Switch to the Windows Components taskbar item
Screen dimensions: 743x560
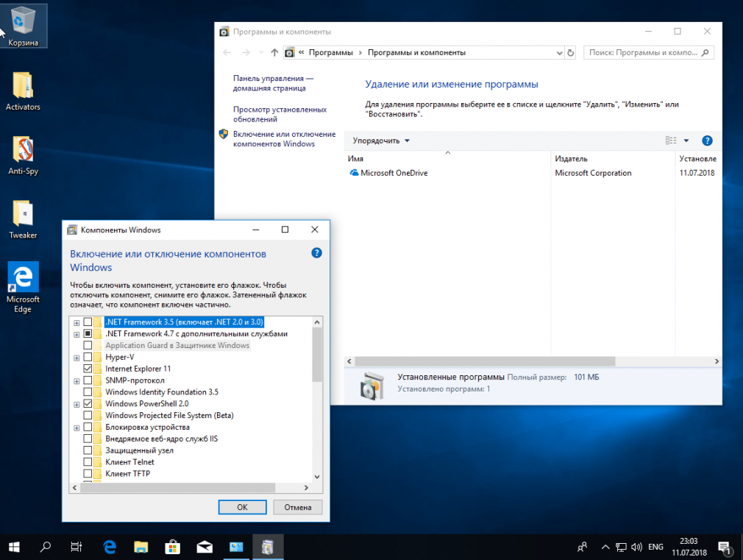(x=268, y=547)
